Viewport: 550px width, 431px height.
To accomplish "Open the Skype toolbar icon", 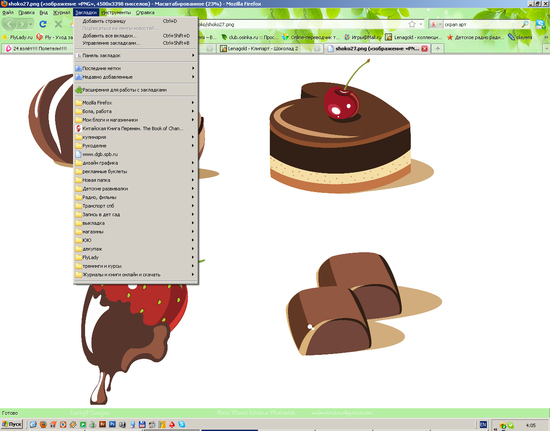I will [540, 24].
